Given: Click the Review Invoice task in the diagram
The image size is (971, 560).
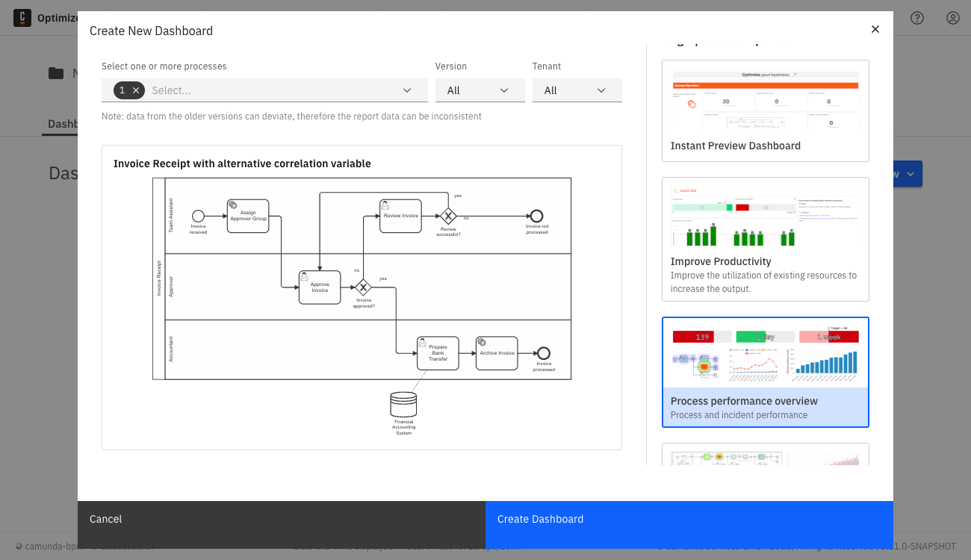Looking at the screenshot, I should pos(400,216).
